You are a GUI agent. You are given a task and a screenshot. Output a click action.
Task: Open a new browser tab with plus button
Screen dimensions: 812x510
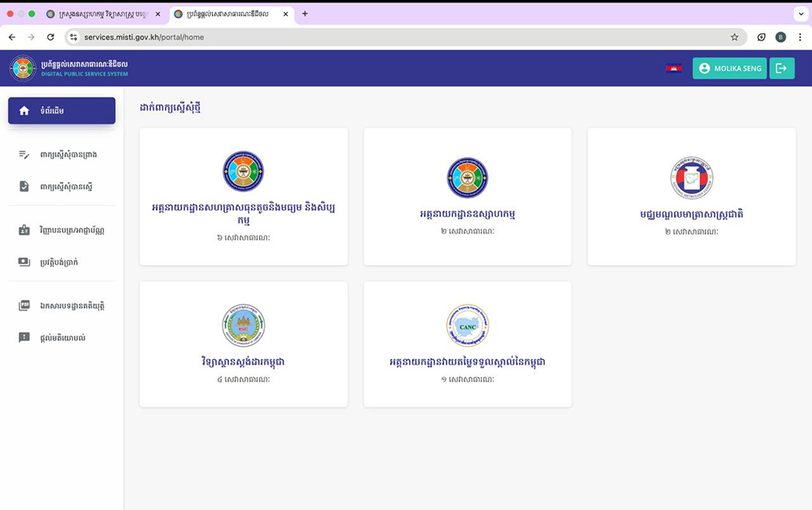pyautogui.click(x=305, y=14)
